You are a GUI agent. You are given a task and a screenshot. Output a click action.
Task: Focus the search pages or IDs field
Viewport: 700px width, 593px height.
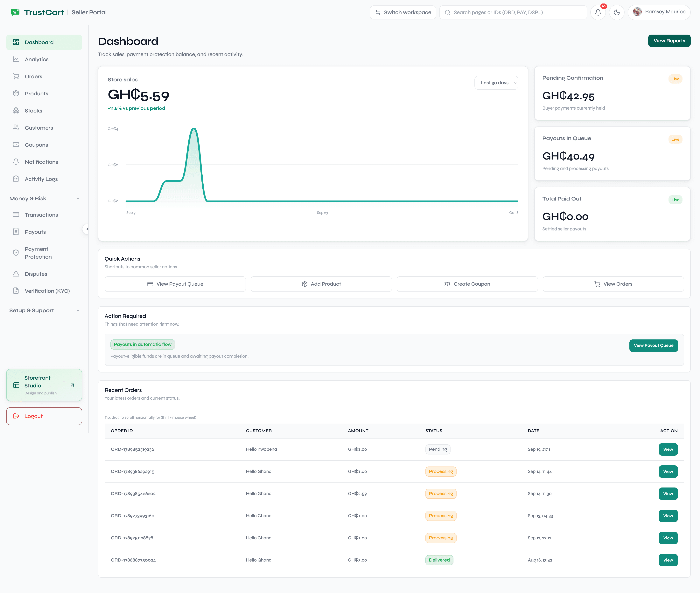(513, 12)
